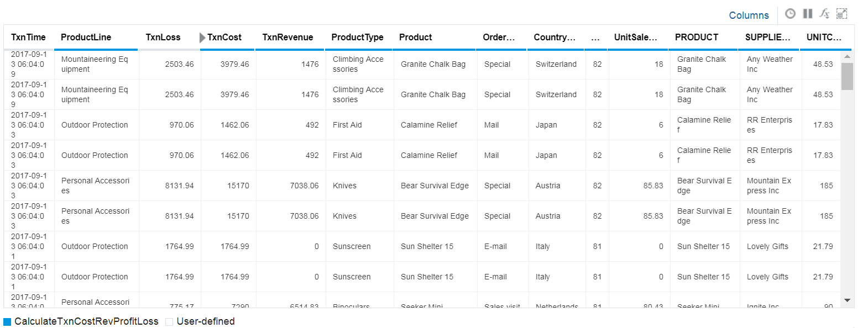This screenshot has height=328, width=868.
Task: Click the UnitSale... column header
Action: [x=635, y=38]
